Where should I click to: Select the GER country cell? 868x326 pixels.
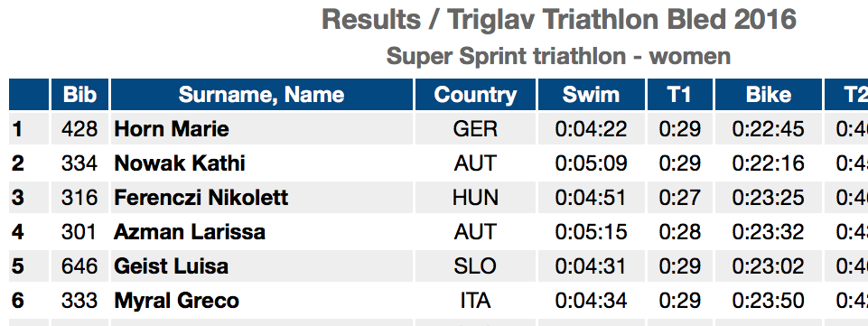[x=475, y=129]
